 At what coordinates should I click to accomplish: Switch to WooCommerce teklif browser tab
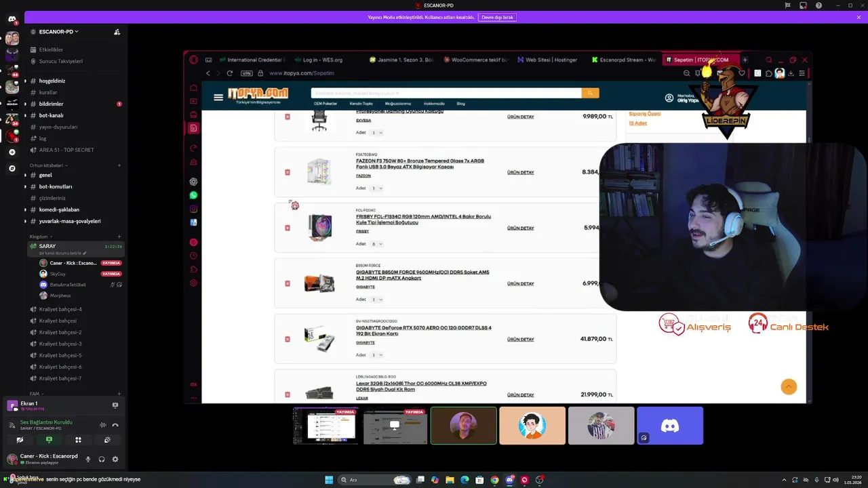(475, 60)
